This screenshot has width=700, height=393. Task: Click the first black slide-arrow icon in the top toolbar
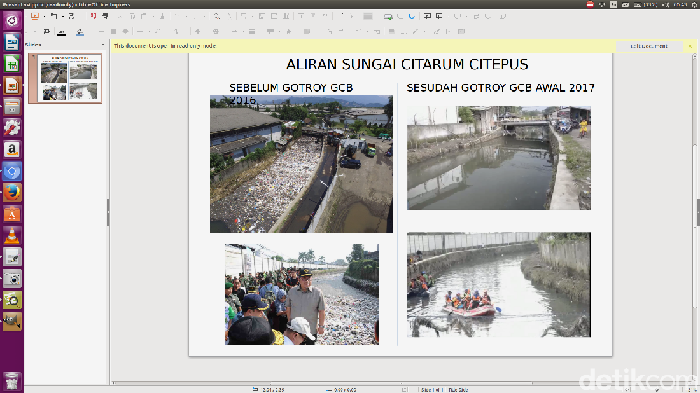pyautogui.click(x=427, y=17)
